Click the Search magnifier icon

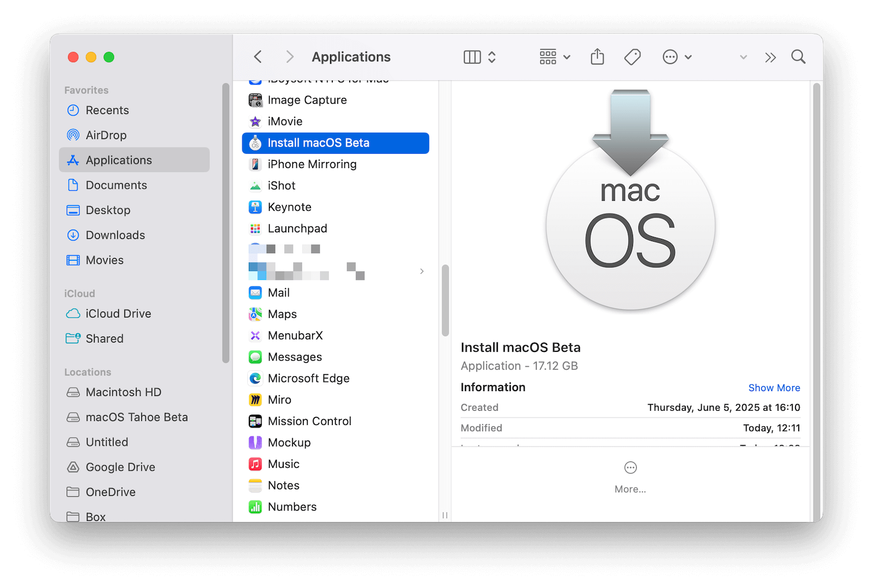coord(798,57)
